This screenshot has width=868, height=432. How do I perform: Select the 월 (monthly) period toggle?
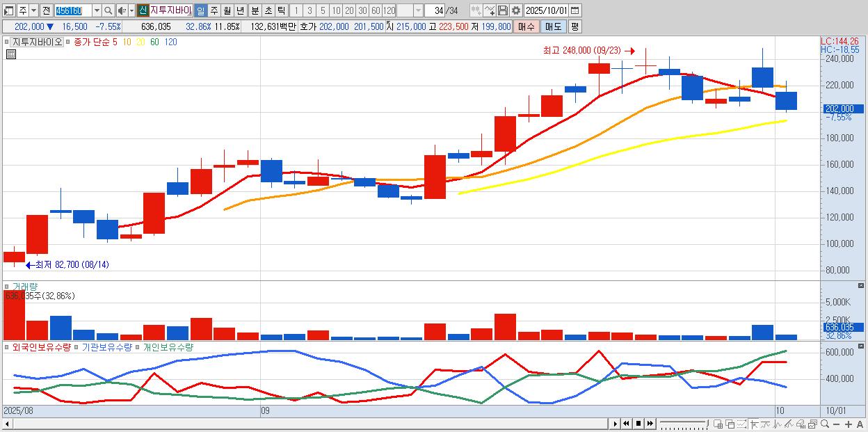(227, 10)
